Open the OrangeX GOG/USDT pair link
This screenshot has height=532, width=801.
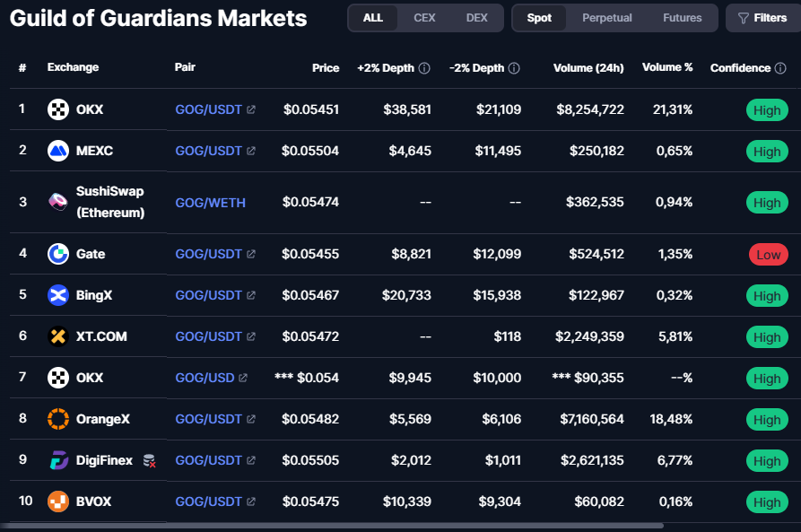pos(208,419)
